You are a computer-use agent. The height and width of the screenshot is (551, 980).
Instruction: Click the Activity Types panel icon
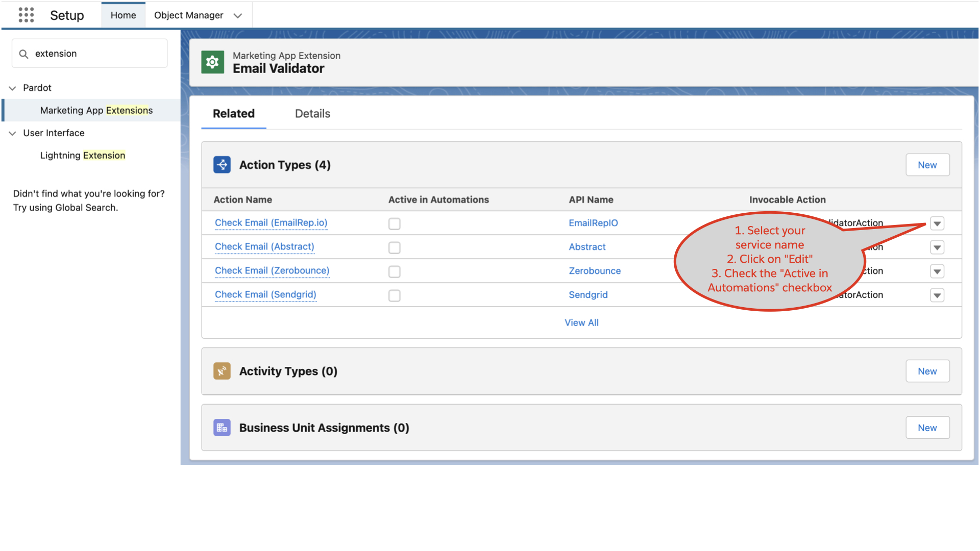click(x=222, y=371)
